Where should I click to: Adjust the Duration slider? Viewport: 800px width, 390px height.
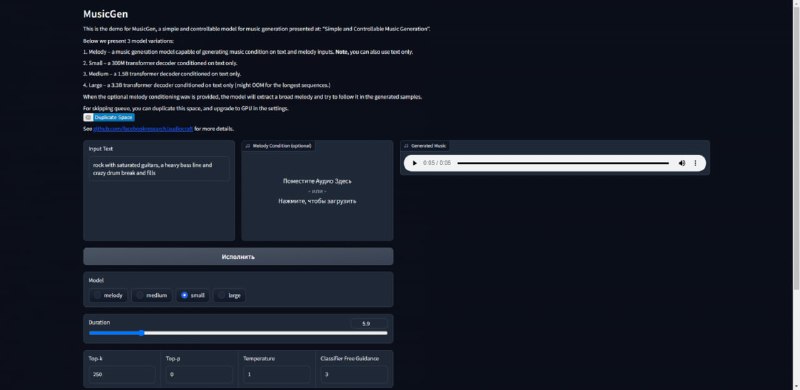click(238, 333)
